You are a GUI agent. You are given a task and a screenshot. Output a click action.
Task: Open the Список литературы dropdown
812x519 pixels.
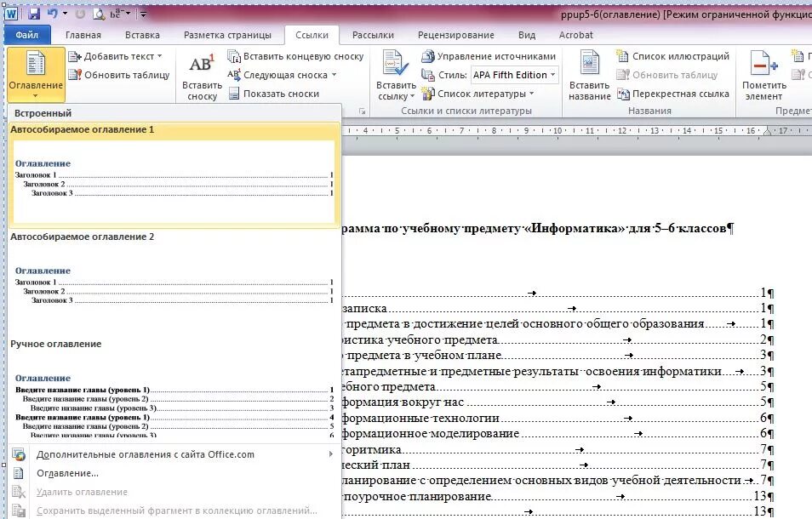(x=478, y=94)
